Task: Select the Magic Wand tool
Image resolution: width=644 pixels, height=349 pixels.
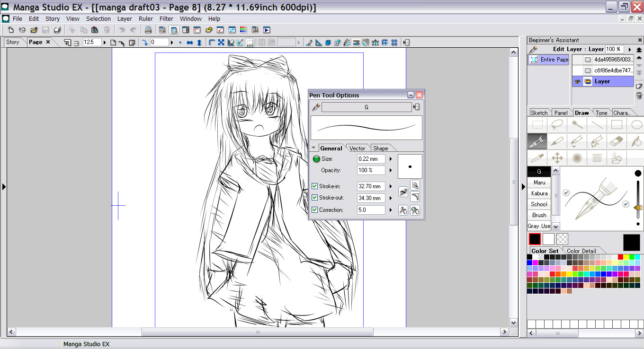Action: coord(576,125)
